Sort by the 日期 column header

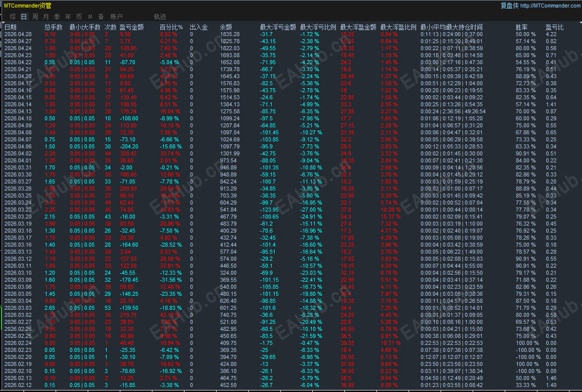point(11,27)
